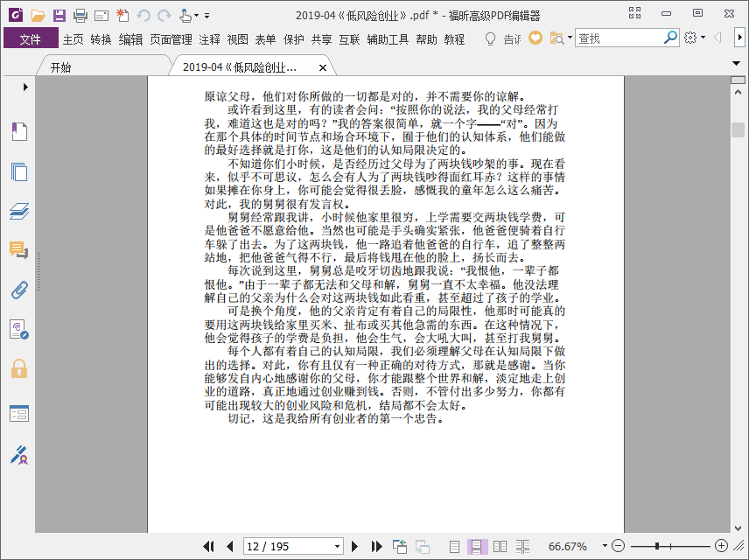
Task: Open the customize quick access toolbar arrow
Action: point(206,16)
